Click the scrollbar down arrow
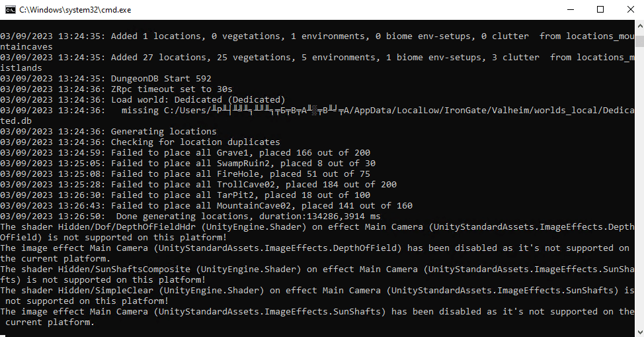 (637, 330)
